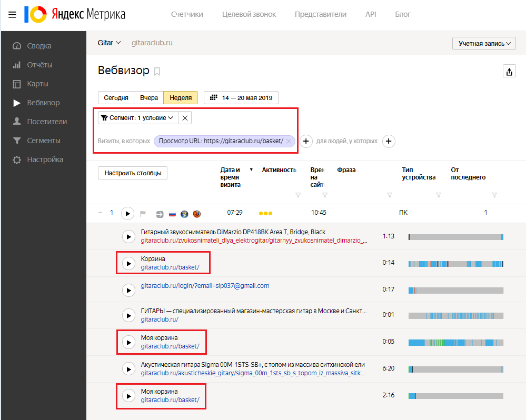
Task: Open Представители page
Action: (x=320, y=14)
